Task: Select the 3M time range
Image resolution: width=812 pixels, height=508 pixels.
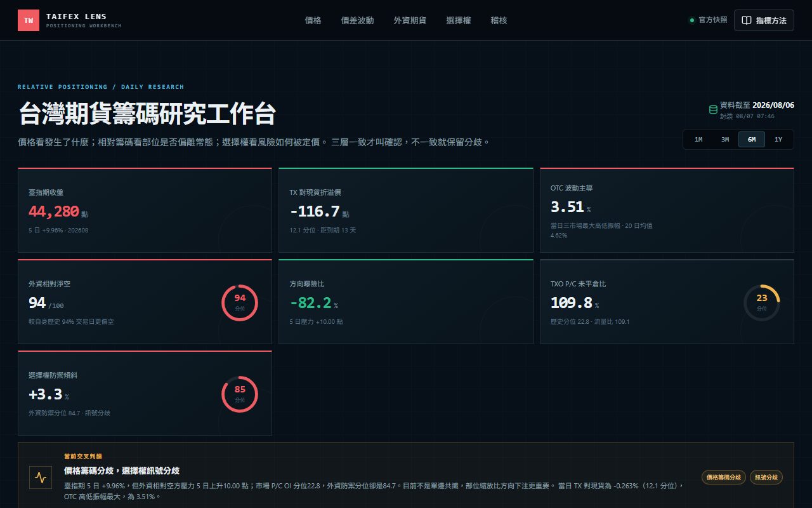Action: pyautogui.click(x=725, y=140)
